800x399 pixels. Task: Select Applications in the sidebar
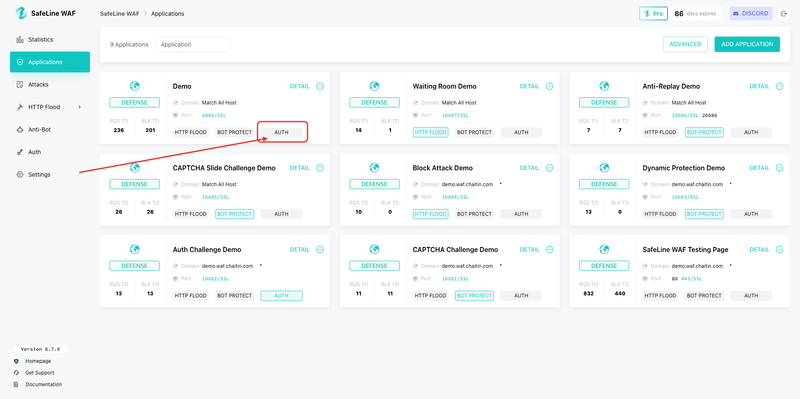click(49, 62)
